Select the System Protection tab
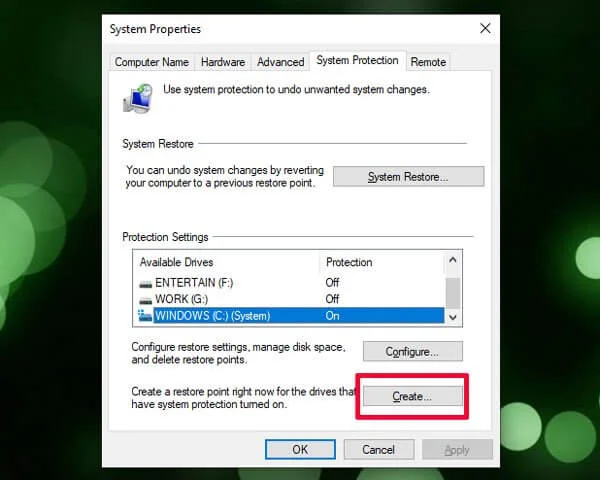The width and height of the screenshot is (600, 480). pyautogui.click(x=357, y=60)
